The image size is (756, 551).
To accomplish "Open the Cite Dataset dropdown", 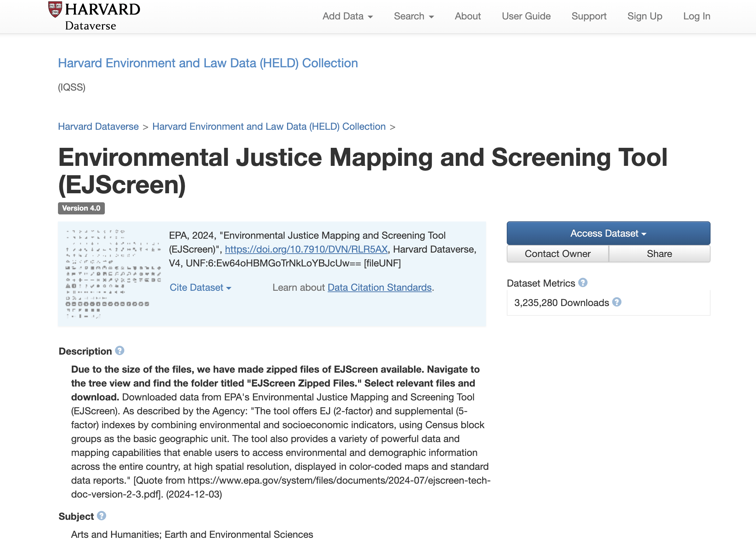I will (200, 288).
